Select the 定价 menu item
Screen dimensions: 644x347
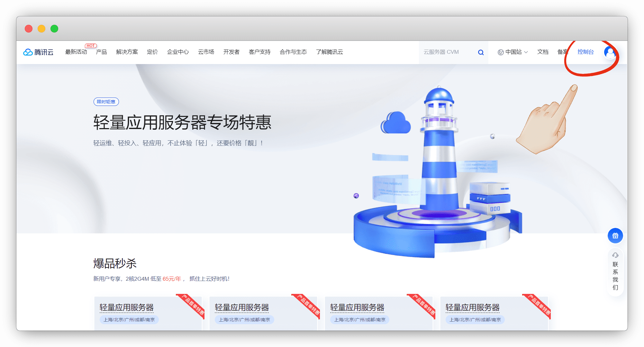pos(152,52)
